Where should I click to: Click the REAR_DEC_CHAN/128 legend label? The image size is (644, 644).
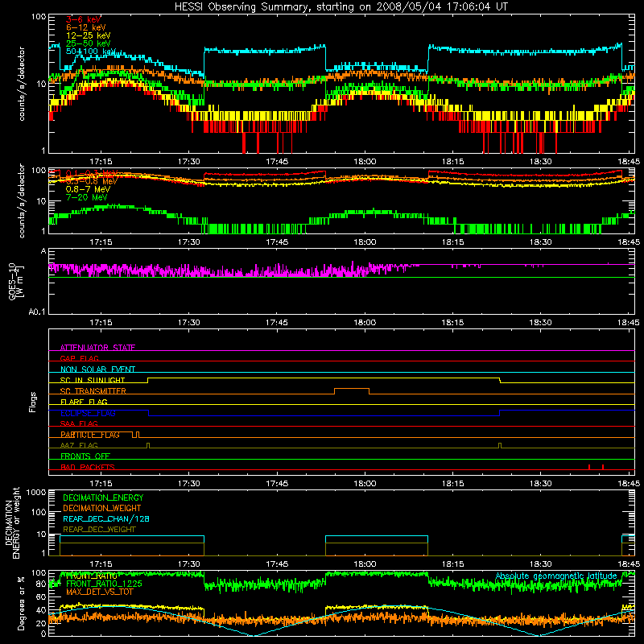click(106, 519)
